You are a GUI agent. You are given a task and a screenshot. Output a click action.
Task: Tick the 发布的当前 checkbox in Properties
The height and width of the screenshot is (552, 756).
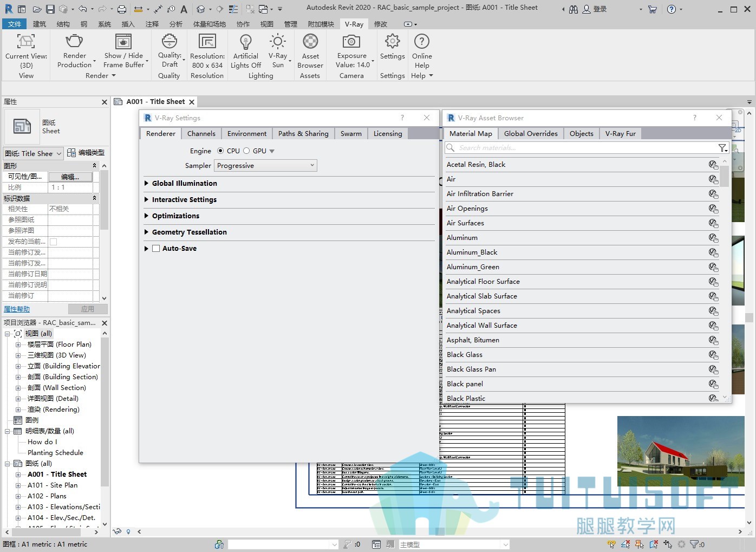pos(53,242)
